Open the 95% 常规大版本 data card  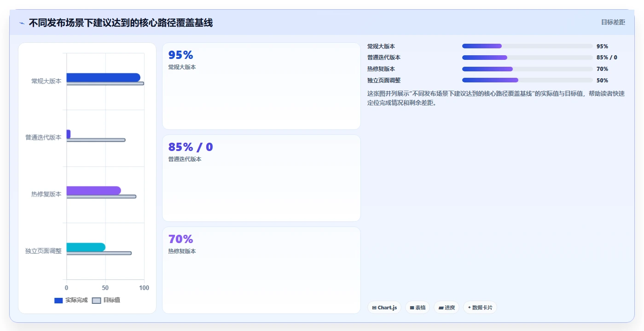[x=261, y=86]
